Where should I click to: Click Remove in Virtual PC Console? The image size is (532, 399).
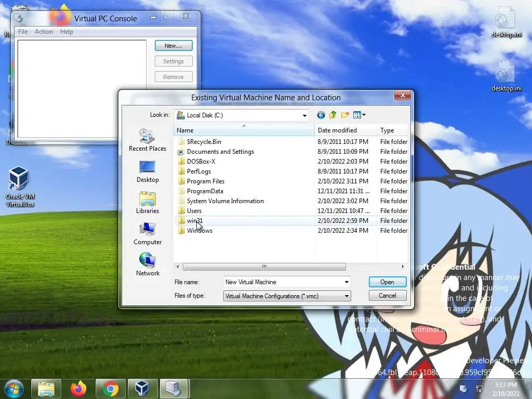pyautogui.click(x=174, y=77)
